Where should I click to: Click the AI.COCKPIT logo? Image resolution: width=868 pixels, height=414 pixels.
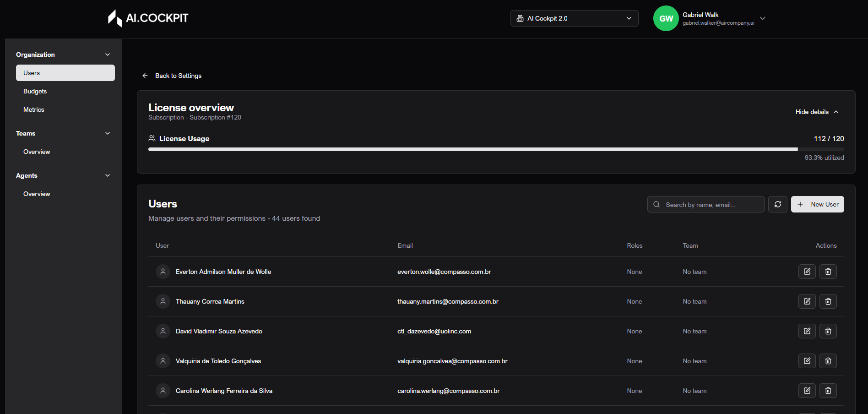point(148,18)
